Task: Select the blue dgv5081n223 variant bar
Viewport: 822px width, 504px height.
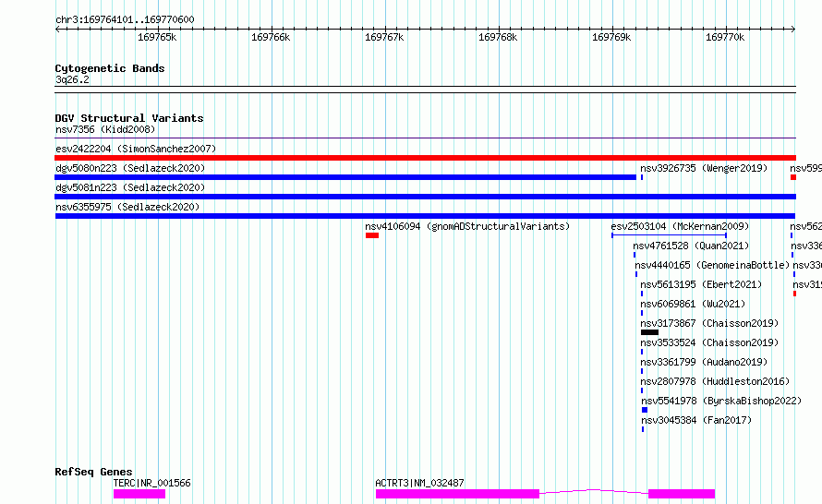Action: [x=425, y=197]
